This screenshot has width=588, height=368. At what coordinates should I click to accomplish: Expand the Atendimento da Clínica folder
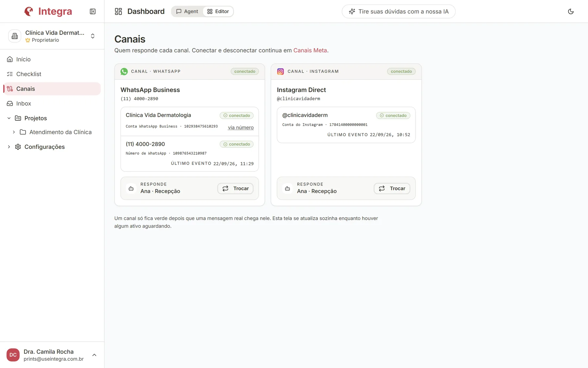click(14, 132)
